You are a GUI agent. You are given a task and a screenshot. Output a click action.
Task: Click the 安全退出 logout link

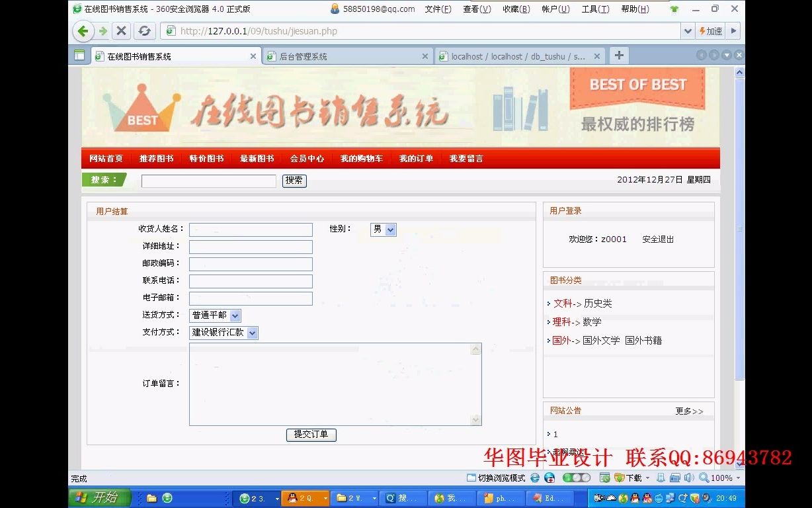click(x=657, y=239)
